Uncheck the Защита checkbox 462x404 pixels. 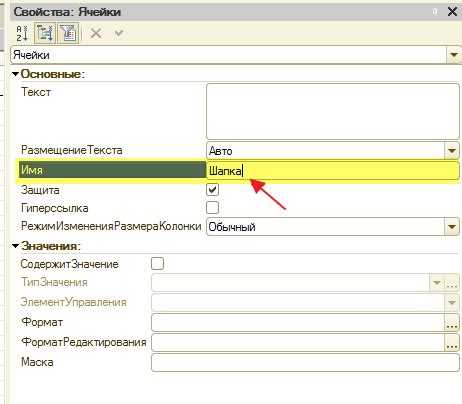pyautogui.click(x=212, y=190)
